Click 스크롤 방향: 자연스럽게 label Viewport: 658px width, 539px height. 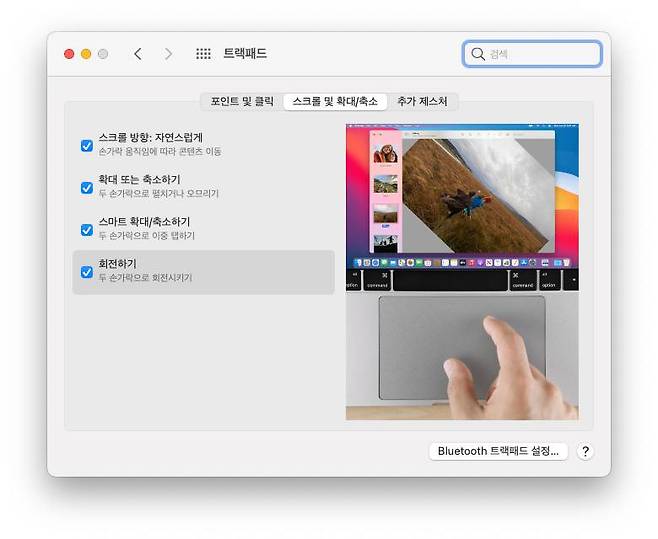[151, 137]
